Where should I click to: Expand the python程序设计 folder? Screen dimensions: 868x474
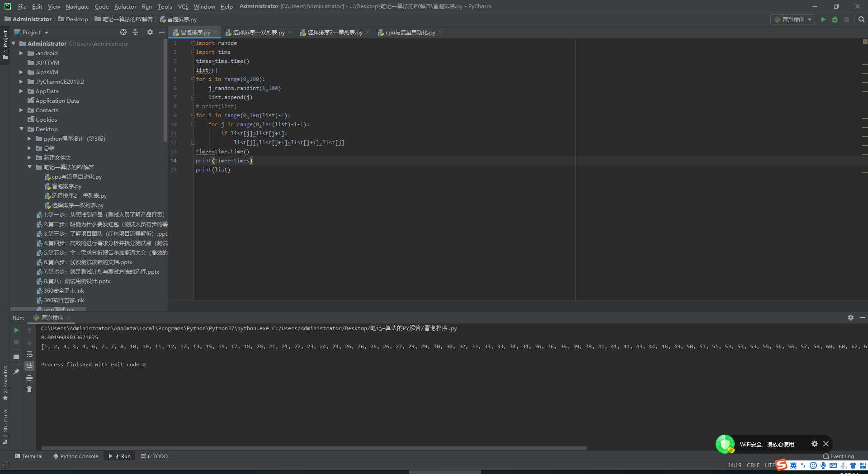[29, 138]
